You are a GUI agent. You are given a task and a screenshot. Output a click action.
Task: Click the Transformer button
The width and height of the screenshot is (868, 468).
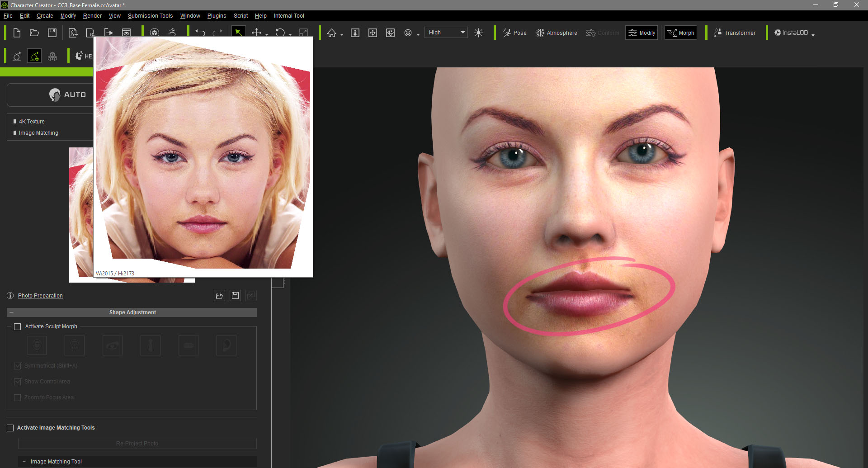[735, 33]
